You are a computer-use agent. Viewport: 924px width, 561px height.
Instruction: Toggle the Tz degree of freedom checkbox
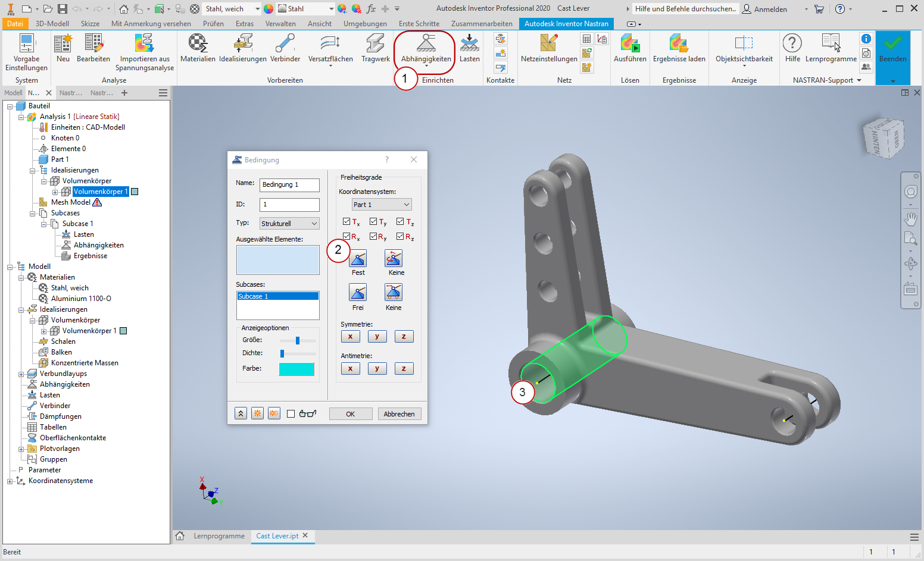pos(400,222)
